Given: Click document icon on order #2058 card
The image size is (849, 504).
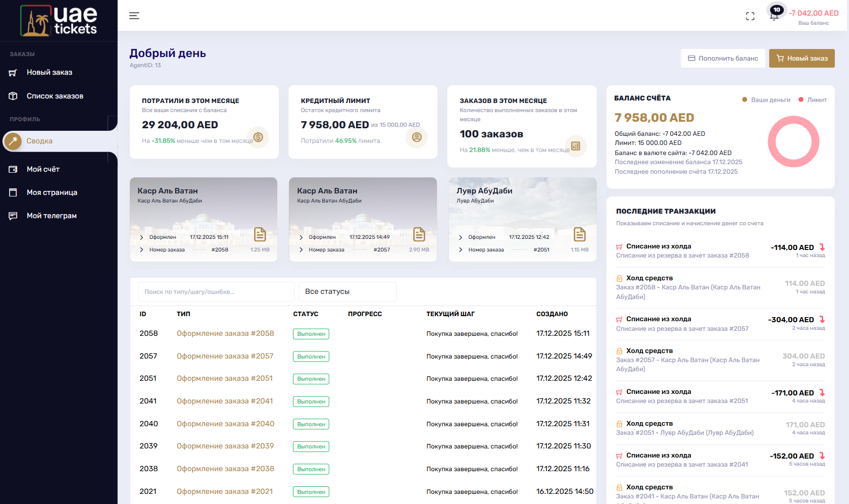Looking at the screenshot, I should [260, 234].
